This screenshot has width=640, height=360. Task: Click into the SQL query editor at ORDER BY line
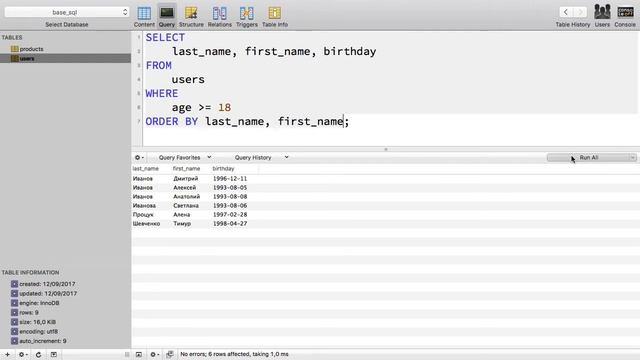point(247,122)
